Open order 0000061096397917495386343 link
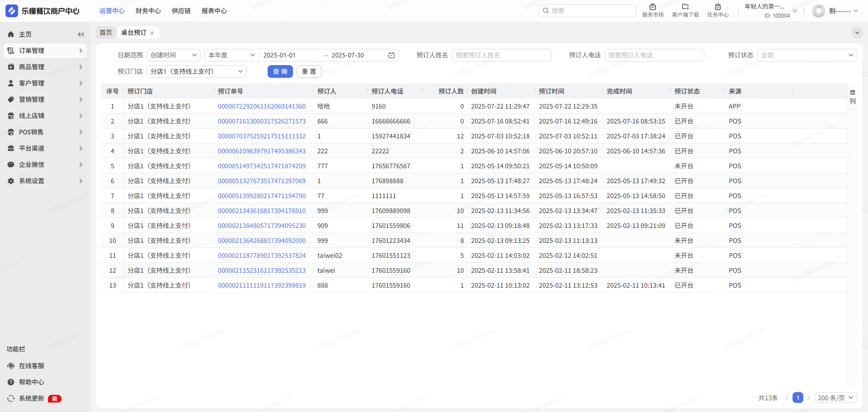The width and height of the screenshot is (868, 412). (262, 151)
